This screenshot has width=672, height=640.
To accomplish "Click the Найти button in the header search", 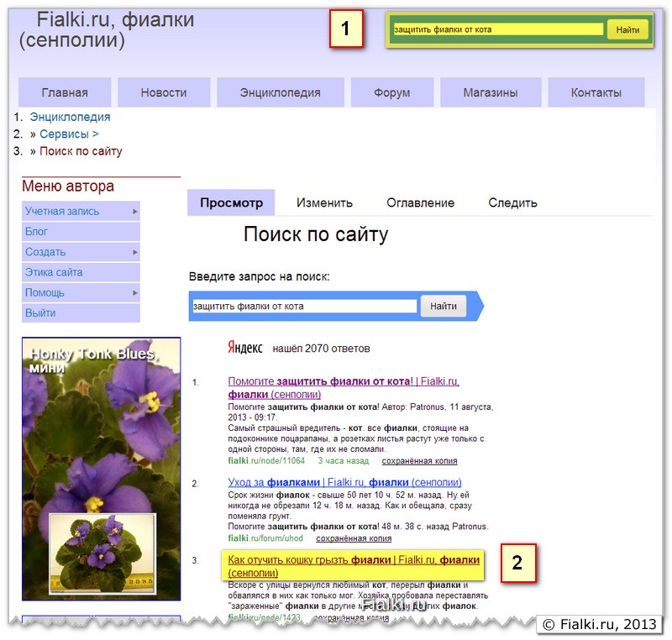I will (x=627, y=29).
